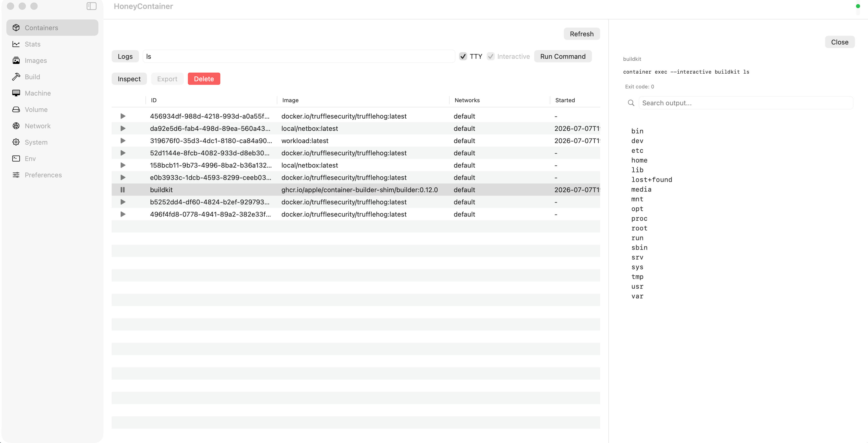Open the Machine monitor icon
The height and width of the screenshot is (443, 868).
click(x=16, y=93)
